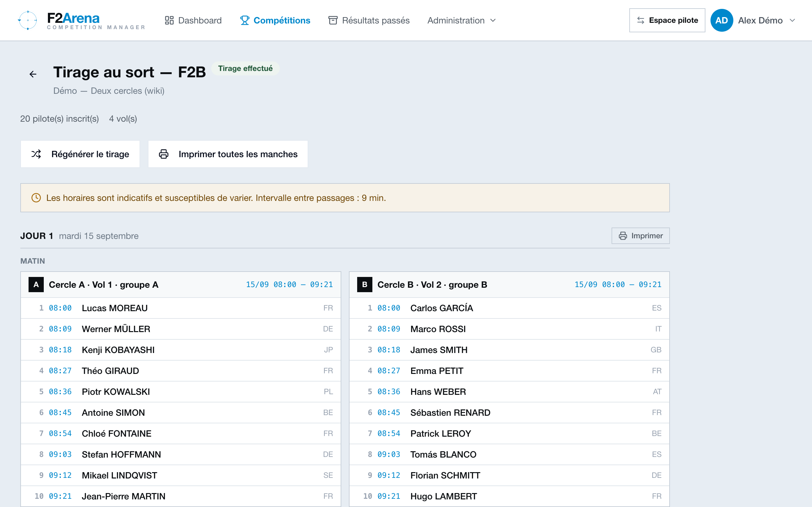The height and width of the screenshot is (507, 812).
Task: Click the archive icon for Résultats passés
Action: (333, 21)
